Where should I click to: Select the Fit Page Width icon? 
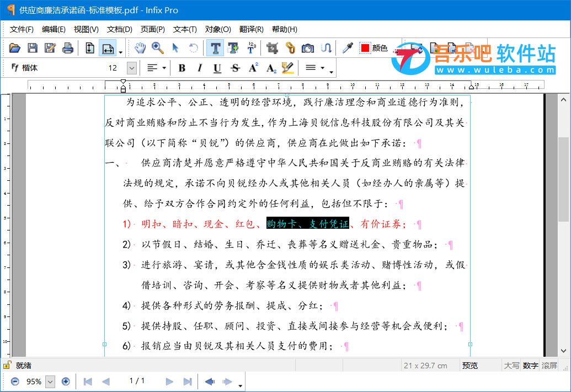point(108,48)
